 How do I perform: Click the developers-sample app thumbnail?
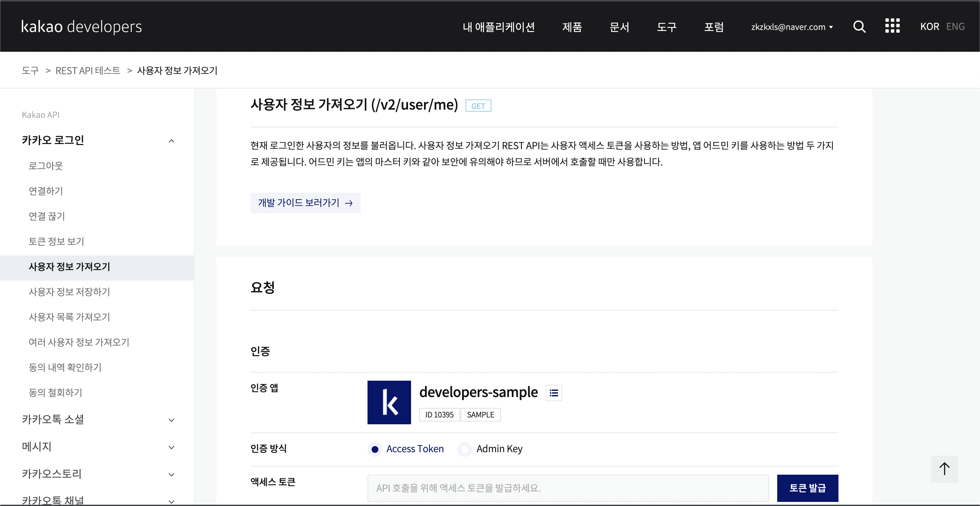click(389, 402)
